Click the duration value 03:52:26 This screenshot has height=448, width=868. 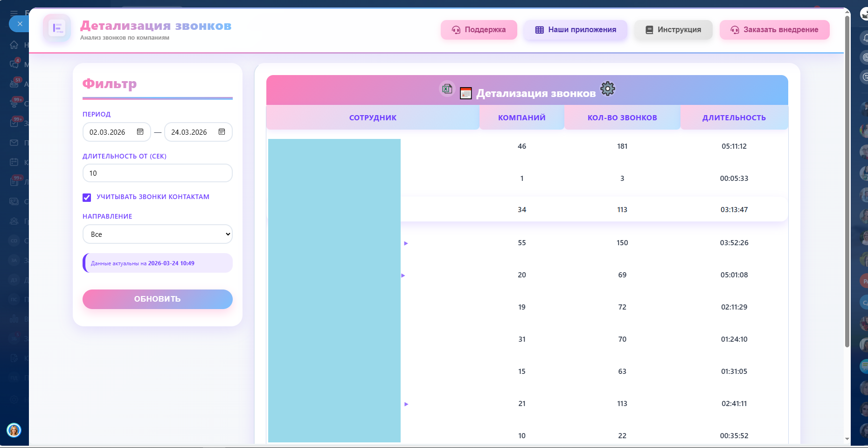point(734,243)
